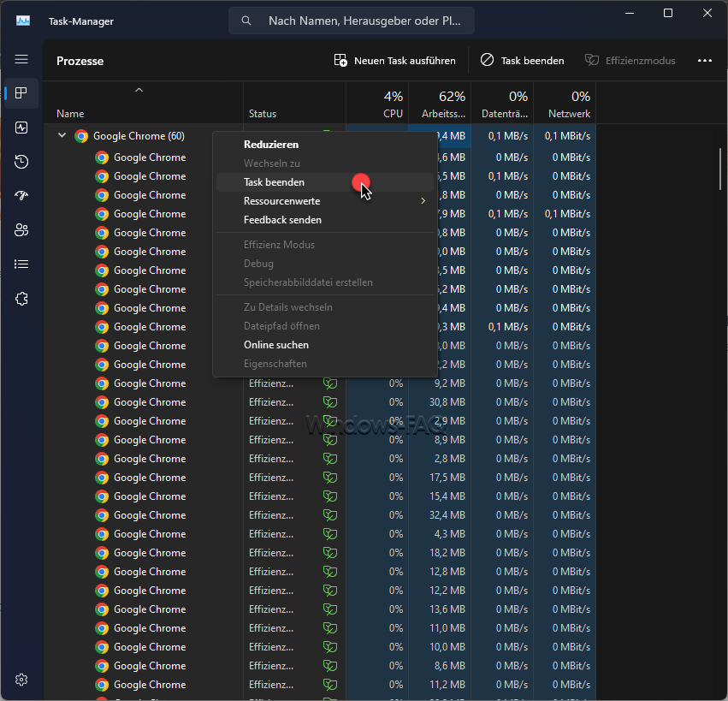Viewport: 728px width, 701px height.
Task: Sort by the Netzwerk column header
Action: tap(565, 103)
